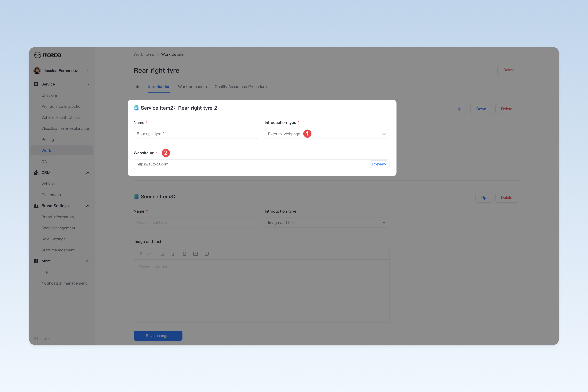Viewport: 588px width, 392px height.
Task: Click Jessica Fernandez's avatar
Action: (37, 71)
